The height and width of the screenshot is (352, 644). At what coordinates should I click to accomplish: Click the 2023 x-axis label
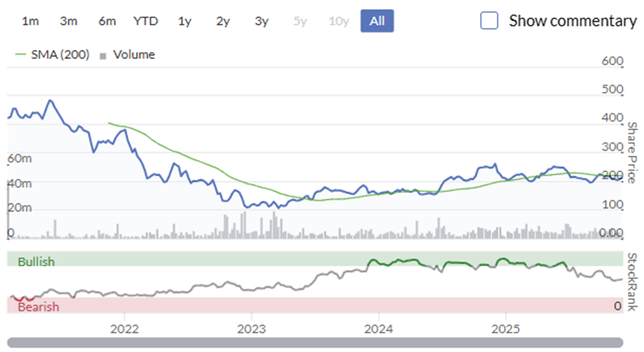pyautogui.click(x=251, y=329)
